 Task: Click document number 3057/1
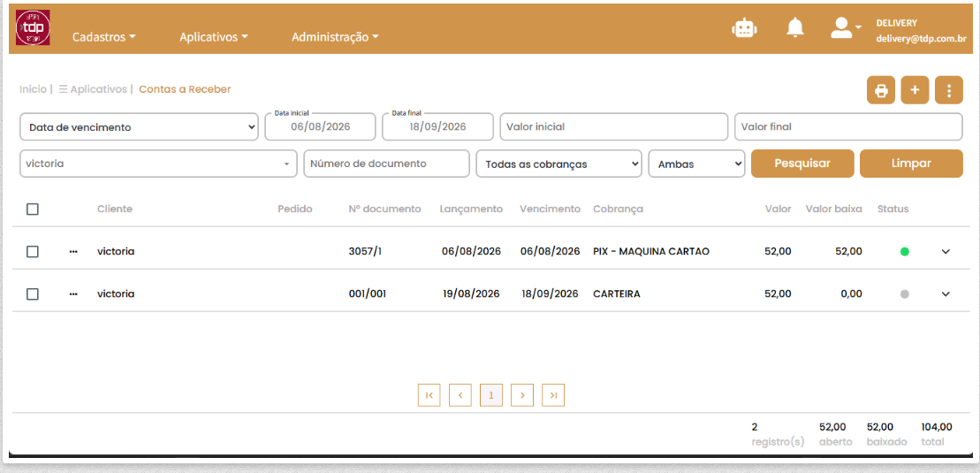coord(365,251)
